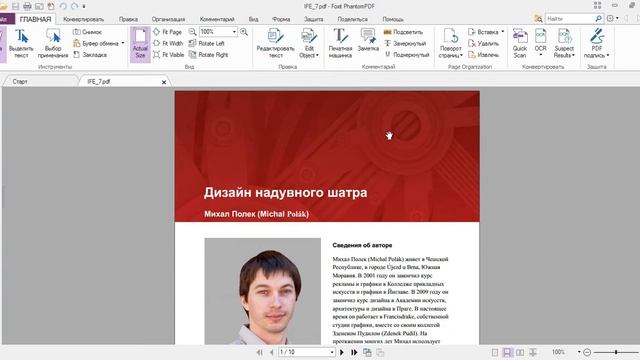Choose Fit Visible view
Screen dimensions: 640x360
(169, 55)
